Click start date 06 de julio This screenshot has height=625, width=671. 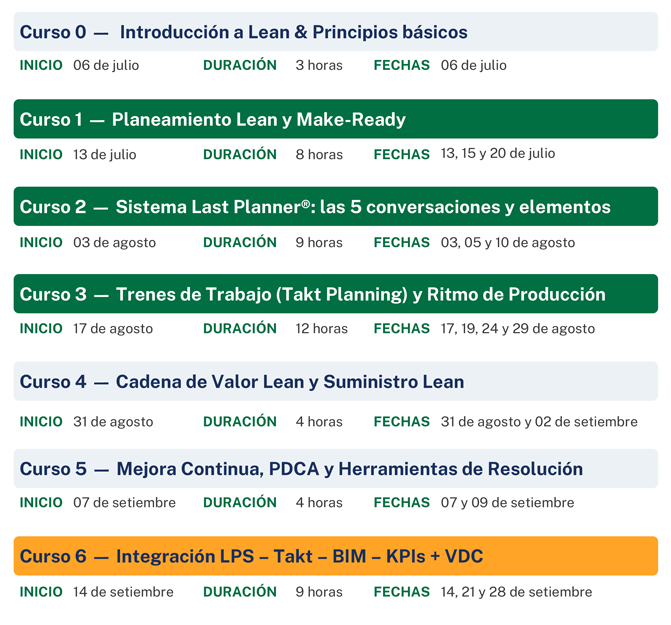[x=106, y=65]
